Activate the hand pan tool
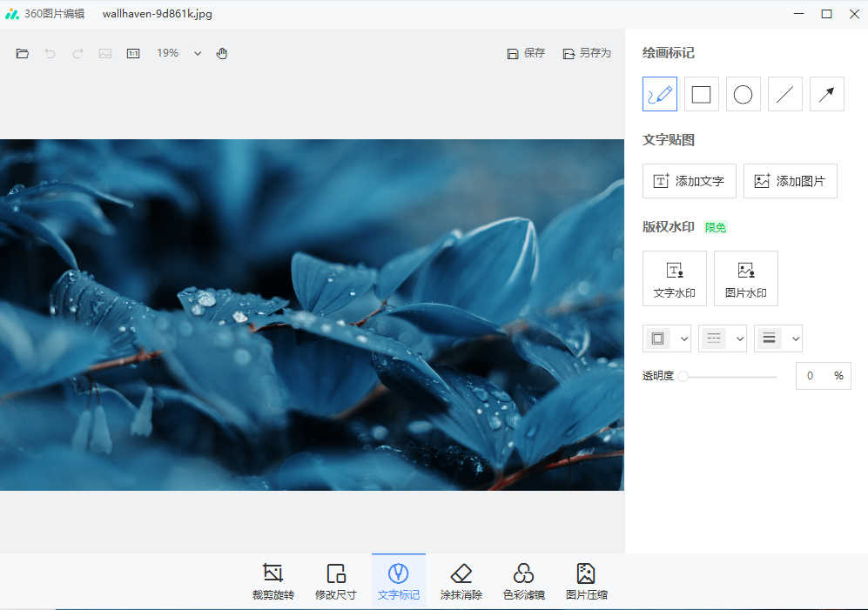This screenshot has width=868, height=610. (221, 54)
